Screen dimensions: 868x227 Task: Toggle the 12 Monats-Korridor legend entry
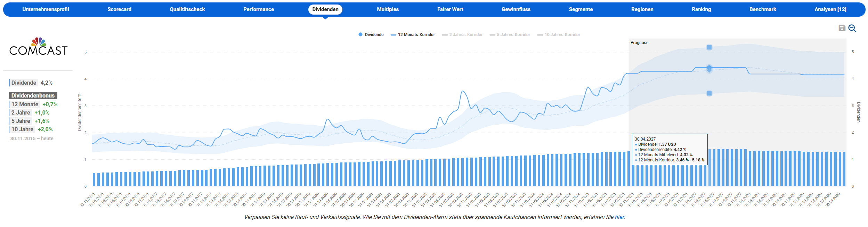pos(413,35)
